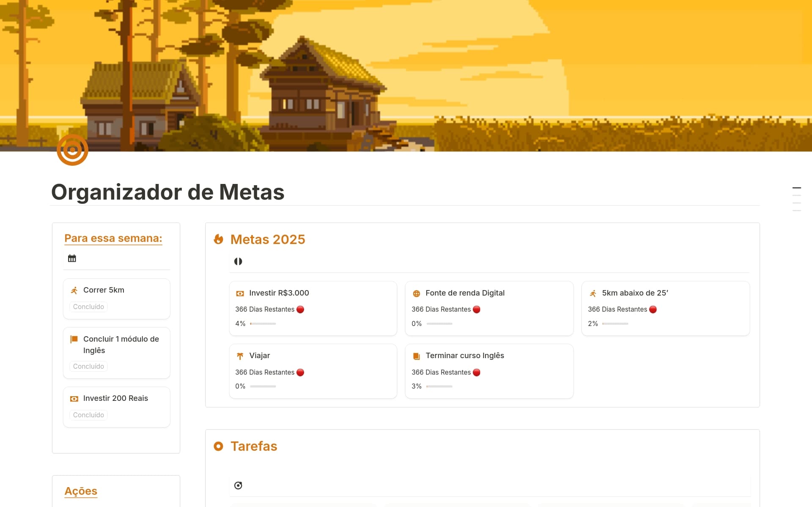Click the red dot on 5km abaixo de 25′

point(653,310)
